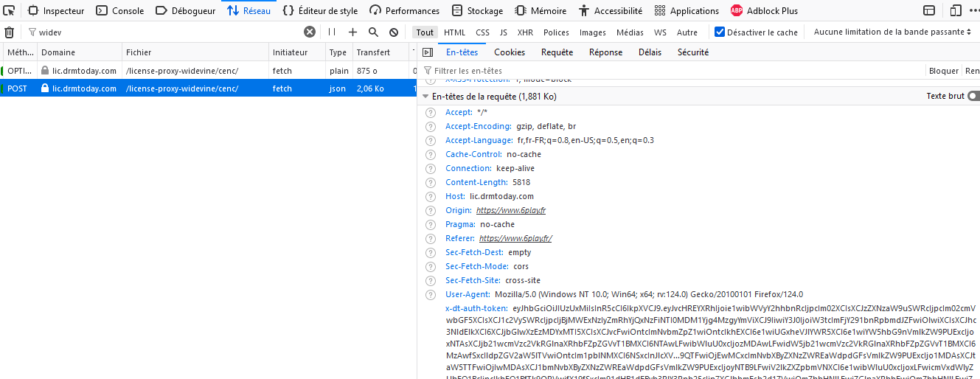This screenshot has width=980, height=379.
Task: Filter requests by Médias
Action: coord(630,32)
